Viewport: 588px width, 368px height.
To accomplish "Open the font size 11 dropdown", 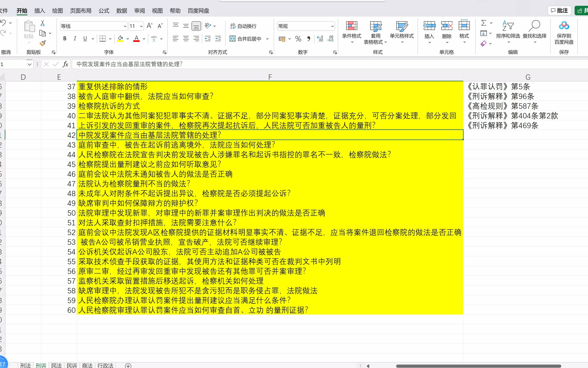I will (141, 26).
